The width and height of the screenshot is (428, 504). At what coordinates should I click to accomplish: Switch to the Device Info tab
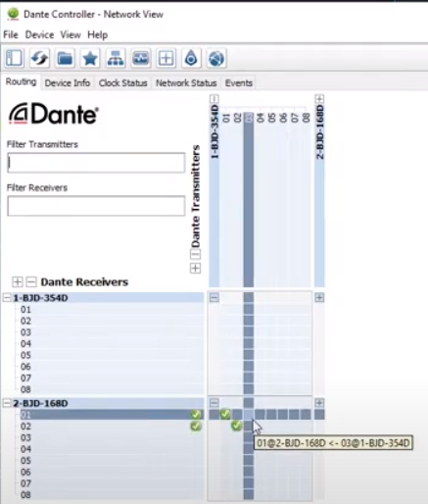tap(68, 83)
